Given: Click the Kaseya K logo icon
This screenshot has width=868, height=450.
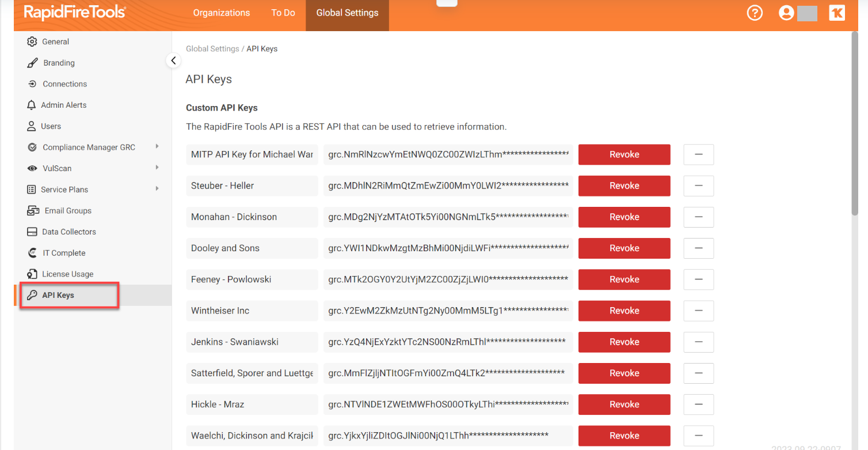Looking at the screenshot, I should point(837,13).
